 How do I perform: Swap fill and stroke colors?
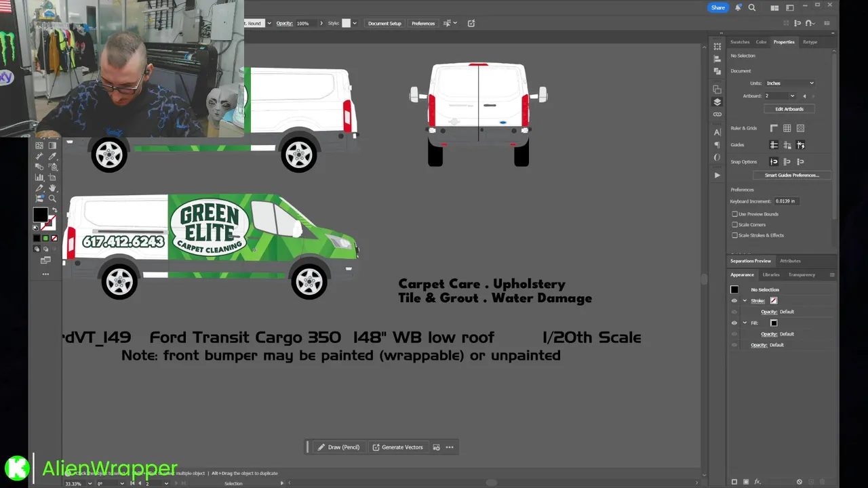tap(54, 209)
